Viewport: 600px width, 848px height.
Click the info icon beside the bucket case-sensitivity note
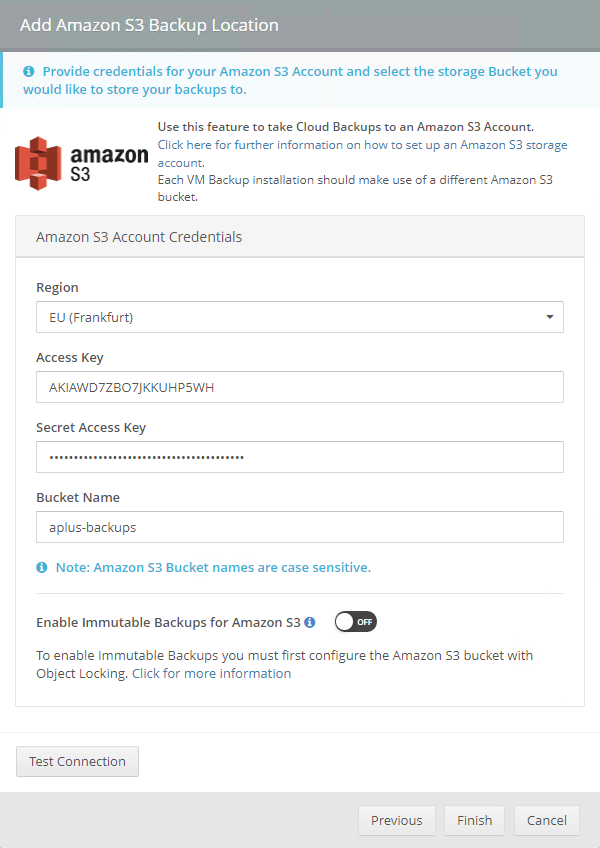(40, 566)
